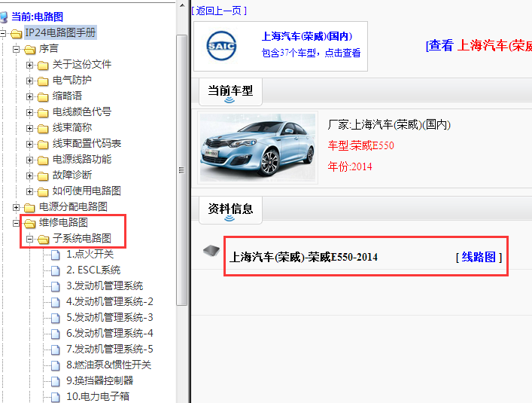Expand the 如何使用电路图 node

pyautogui.click(x=29, y=191)
